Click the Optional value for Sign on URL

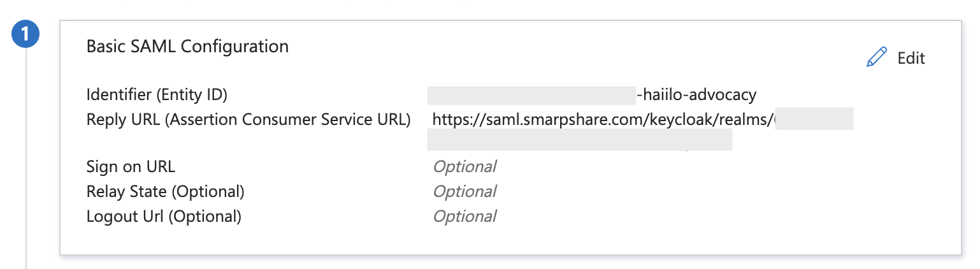465,167
